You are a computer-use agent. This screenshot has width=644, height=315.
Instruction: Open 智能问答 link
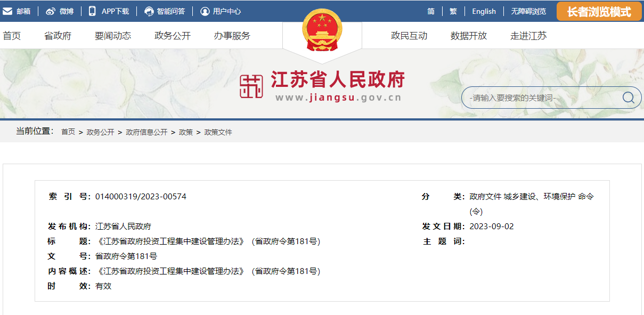(171, 11)
